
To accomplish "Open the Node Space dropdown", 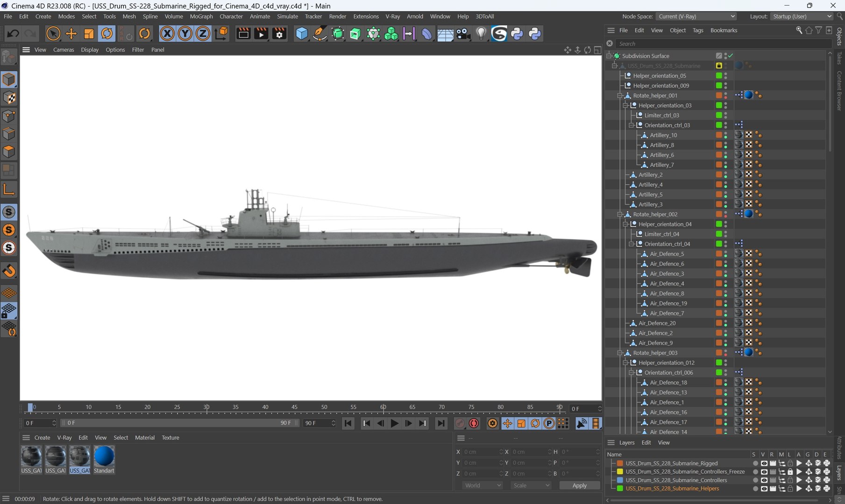I will [x=696, y=16].
